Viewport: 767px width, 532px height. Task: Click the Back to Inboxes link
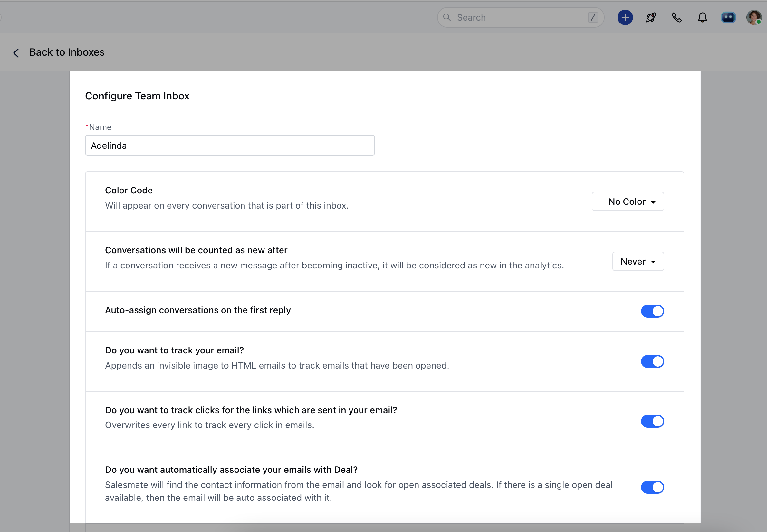[67, 52]
